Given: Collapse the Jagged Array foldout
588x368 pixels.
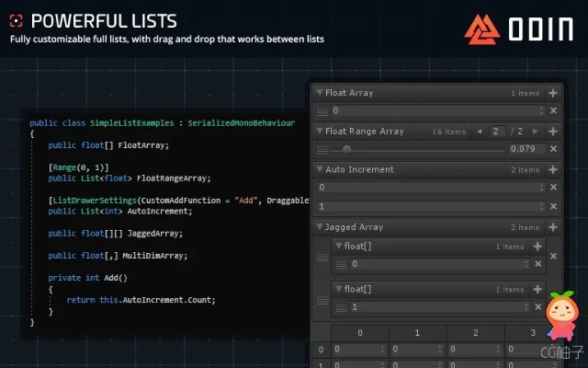Looking at the screenshot, I should (319, 226).
